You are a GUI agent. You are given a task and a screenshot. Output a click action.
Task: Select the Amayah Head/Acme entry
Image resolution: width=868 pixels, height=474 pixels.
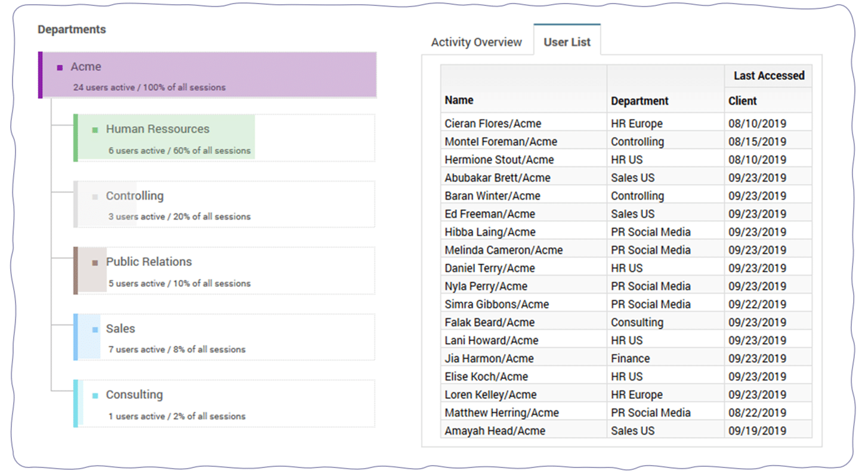[495, 430]
